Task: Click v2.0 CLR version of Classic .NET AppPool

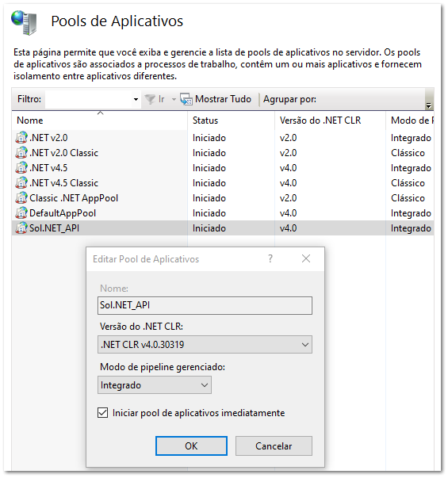Action: click(x=288, y=198)
